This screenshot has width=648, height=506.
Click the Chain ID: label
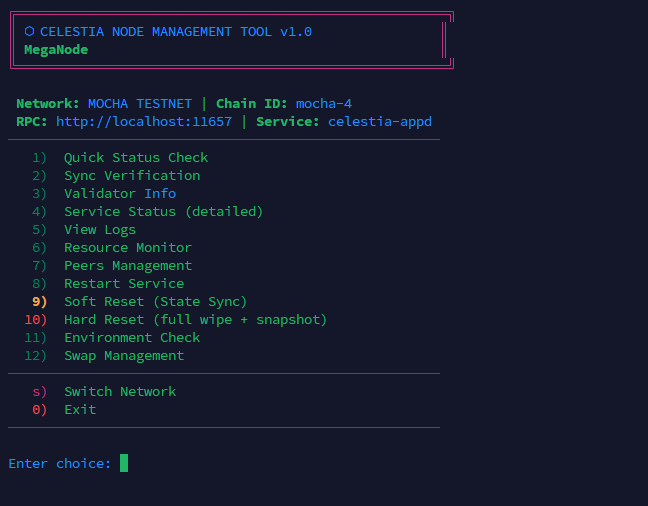[x=252, y=104]
